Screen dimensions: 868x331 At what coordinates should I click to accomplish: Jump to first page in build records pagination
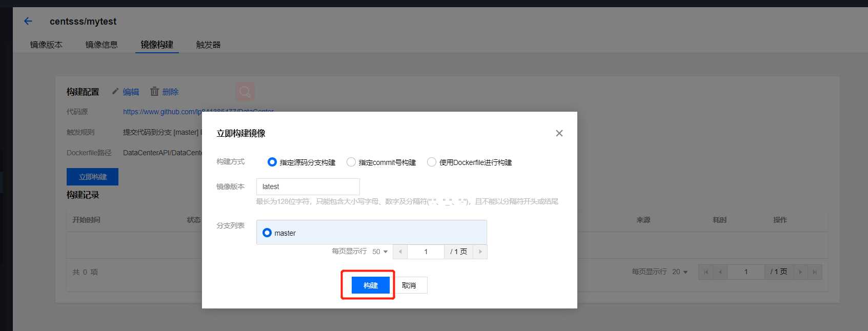[706, 272]
